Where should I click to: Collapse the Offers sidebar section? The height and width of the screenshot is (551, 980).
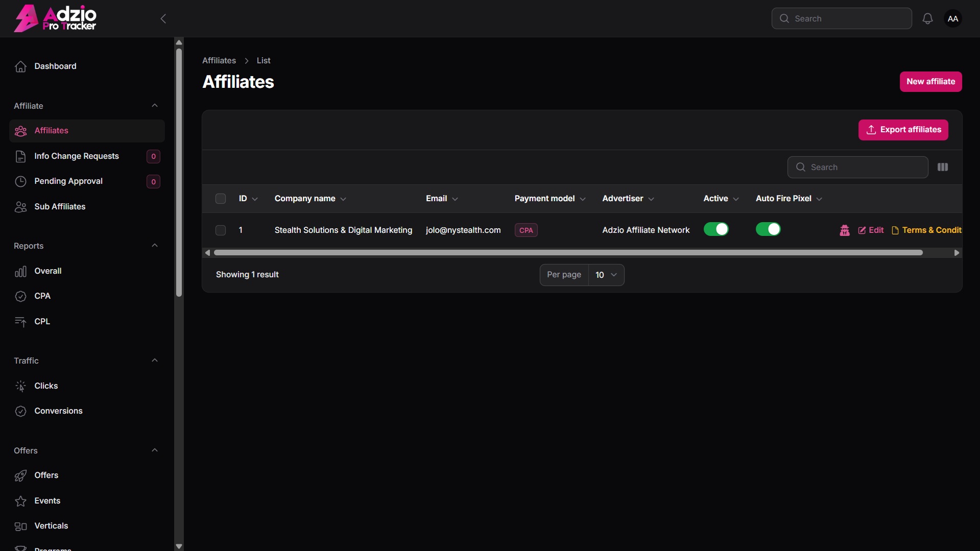point(155,450)
